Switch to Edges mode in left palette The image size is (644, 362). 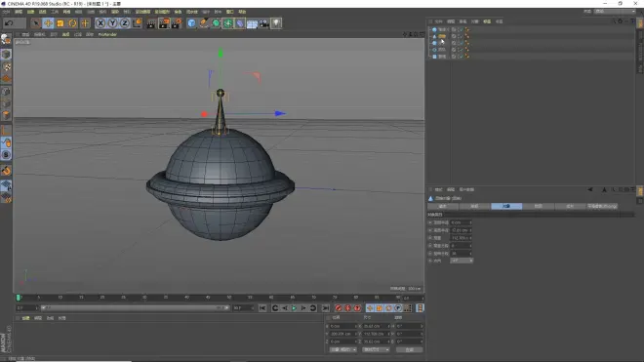[6, 103]
